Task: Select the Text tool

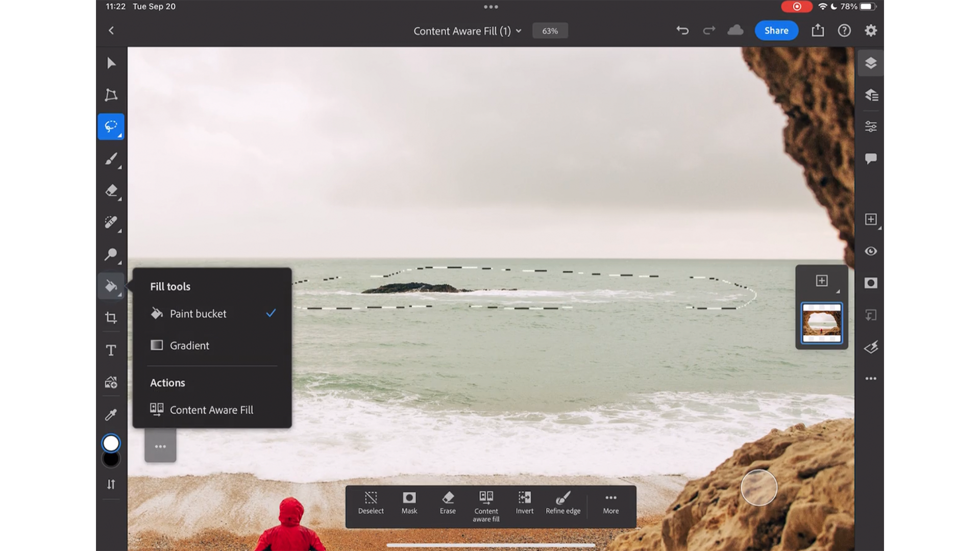Action: pos(110,349)
